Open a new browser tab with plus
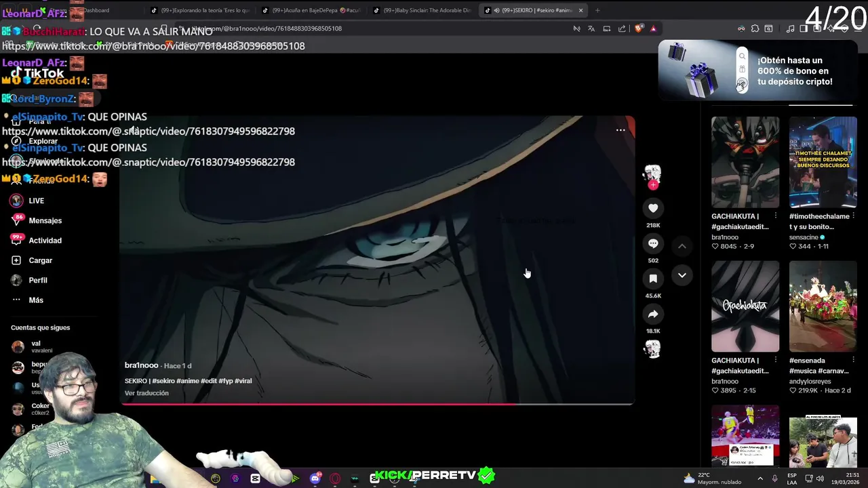868x488 pixels. 597,10
